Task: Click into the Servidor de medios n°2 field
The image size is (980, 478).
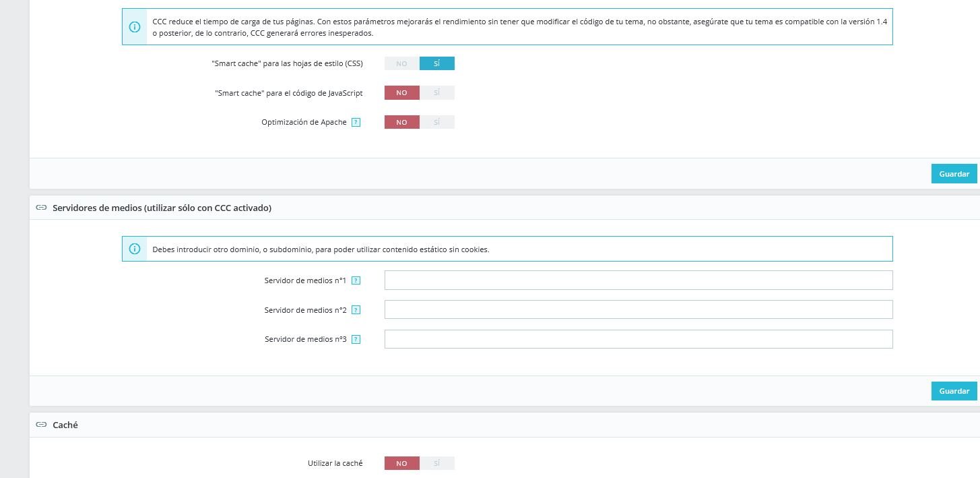Action: coord(638,310)
